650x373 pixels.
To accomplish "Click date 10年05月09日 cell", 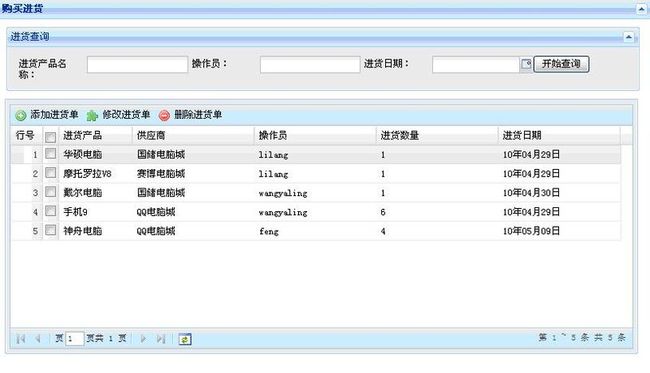I will [x=531, y=231].
